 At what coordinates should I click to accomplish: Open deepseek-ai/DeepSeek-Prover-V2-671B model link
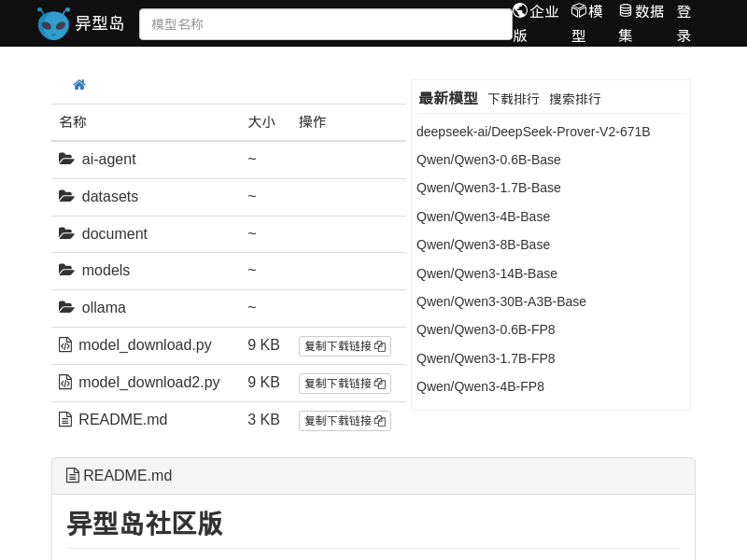[x=533, y=132]
